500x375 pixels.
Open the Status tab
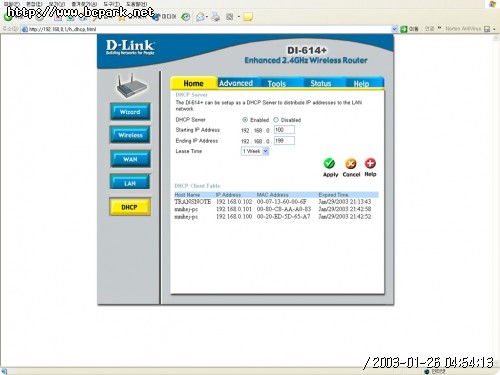pyautogui.click(x=321, y=83)
